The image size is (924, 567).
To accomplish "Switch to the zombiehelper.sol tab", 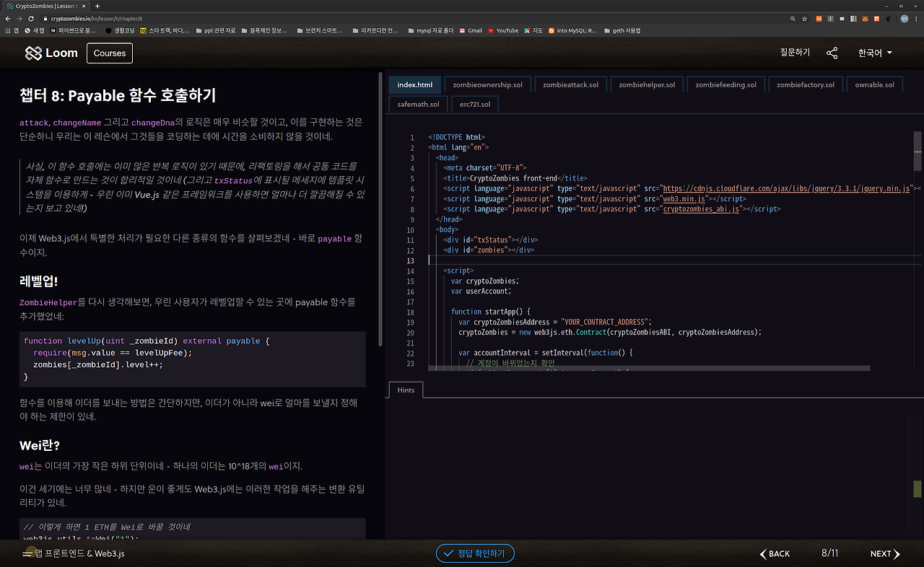I will (x=647, y=84).
